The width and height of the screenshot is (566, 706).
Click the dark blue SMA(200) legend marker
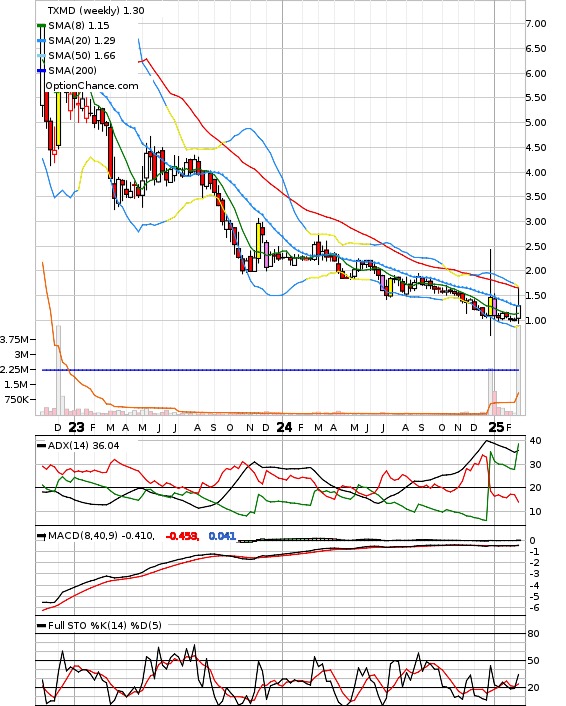(41, 70)
